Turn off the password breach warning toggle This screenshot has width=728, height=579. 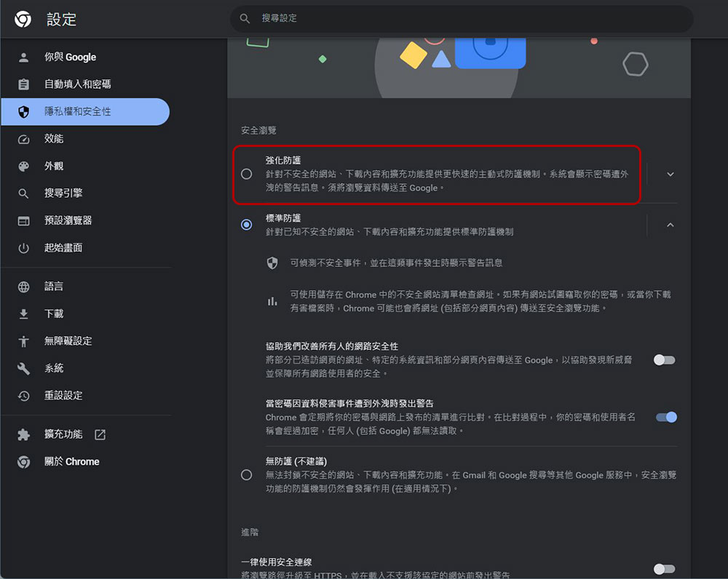click(665, 417)
